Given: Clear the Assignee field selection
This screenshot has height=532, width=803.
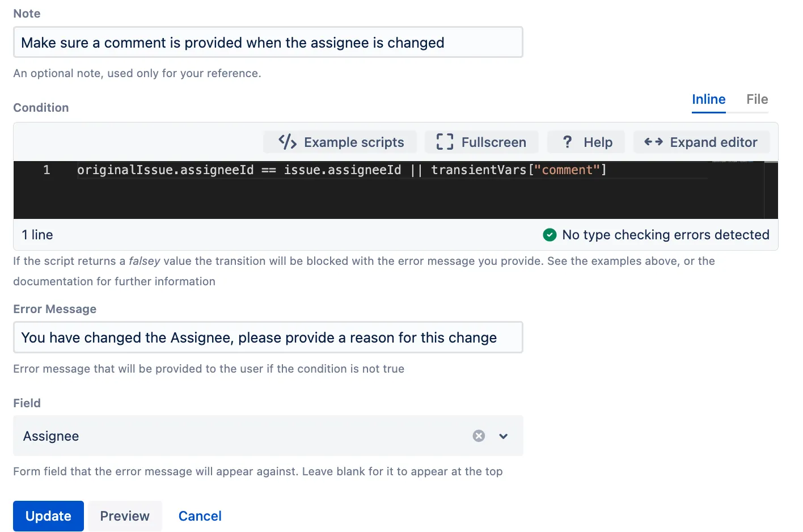Looking at the screenshot, I should (x=479, y=436).
